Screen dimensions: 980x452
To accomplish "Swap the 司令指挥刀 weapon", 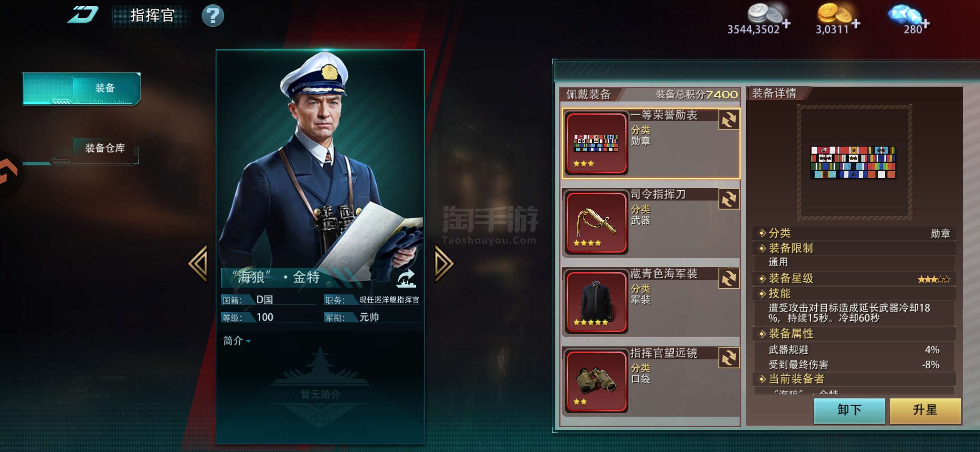I will pyautogui.click(x=729, y=199).
